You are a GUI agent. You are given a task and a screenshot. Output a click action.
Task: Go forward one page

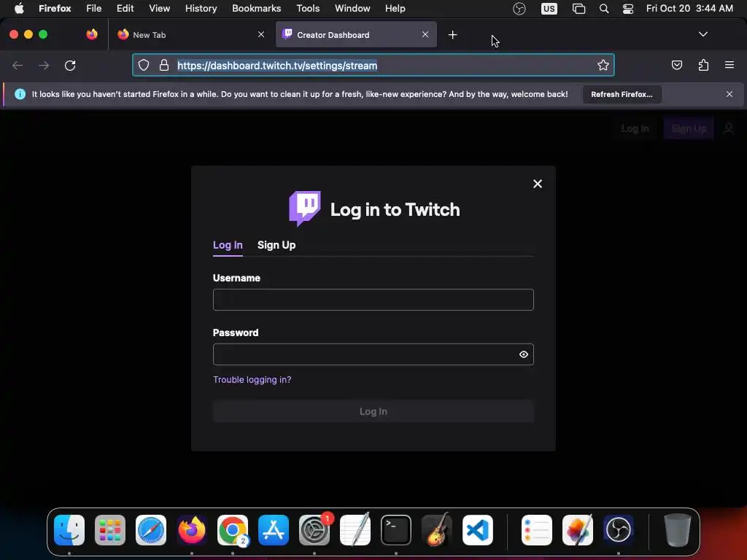pyautogui.click(x=44, y=65)
